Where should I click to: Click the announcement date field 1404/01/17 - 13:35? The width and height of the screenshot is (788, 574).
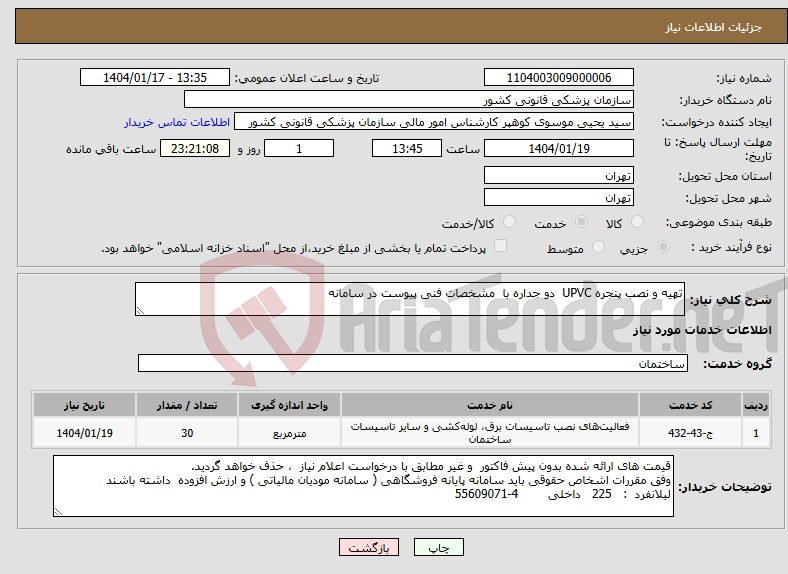[x=155, y=77]
